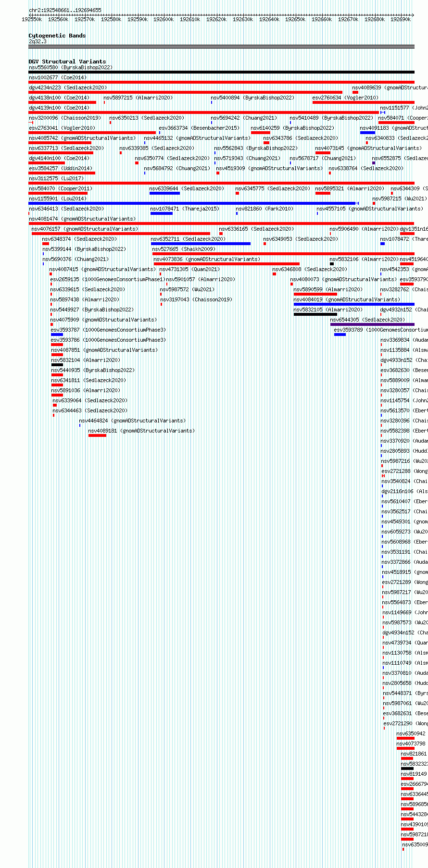The width and height of the screenshot is (428, 868).
Task: Click nsv5832106 (Almarri2020) label
Action: pyautogui.click(x=364, y=259)
